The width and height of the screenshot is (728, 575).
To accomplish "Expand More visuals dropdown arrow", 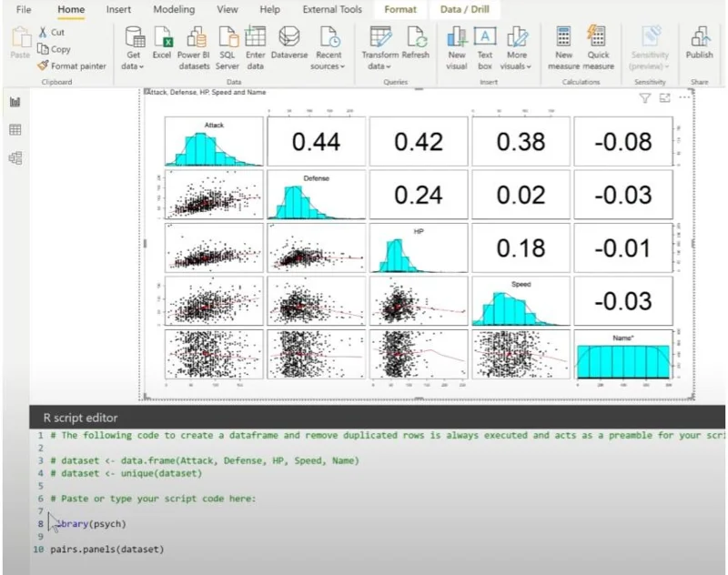I will pos(529,66).
